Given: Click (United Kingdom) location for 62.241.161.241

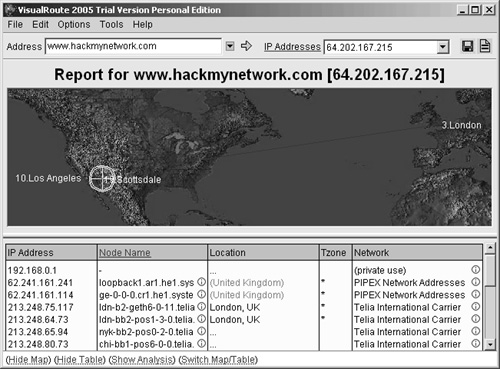Looking at the screenshot, I should click(x=247, y=283).
